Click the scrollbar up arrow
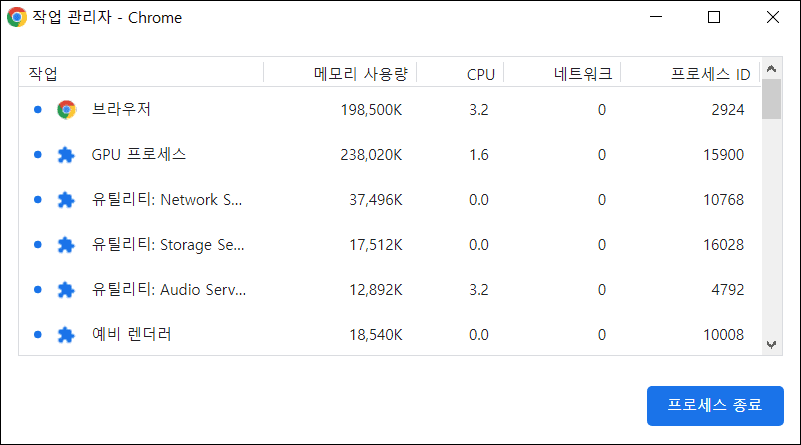 click(771, 68)
